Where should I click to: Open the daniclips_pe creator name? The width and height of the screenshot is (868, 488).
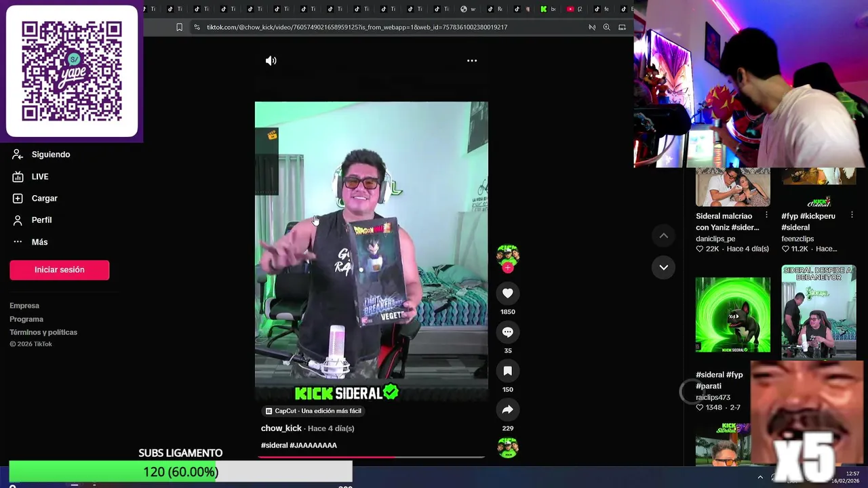pos(715,239)
